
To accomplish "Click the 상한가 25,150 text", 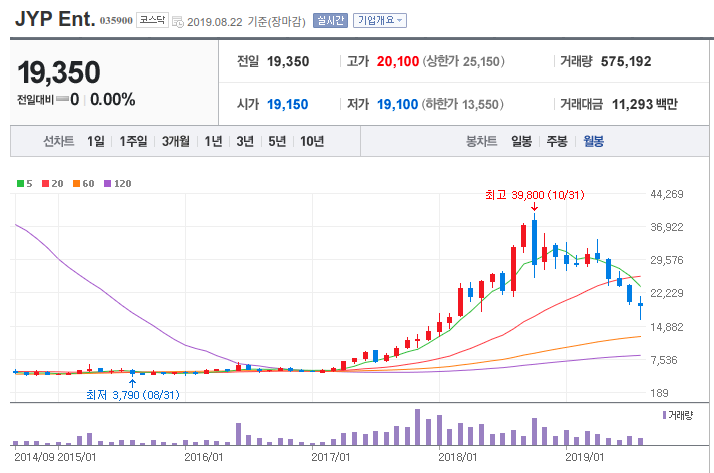I will (x=464, y=61).
